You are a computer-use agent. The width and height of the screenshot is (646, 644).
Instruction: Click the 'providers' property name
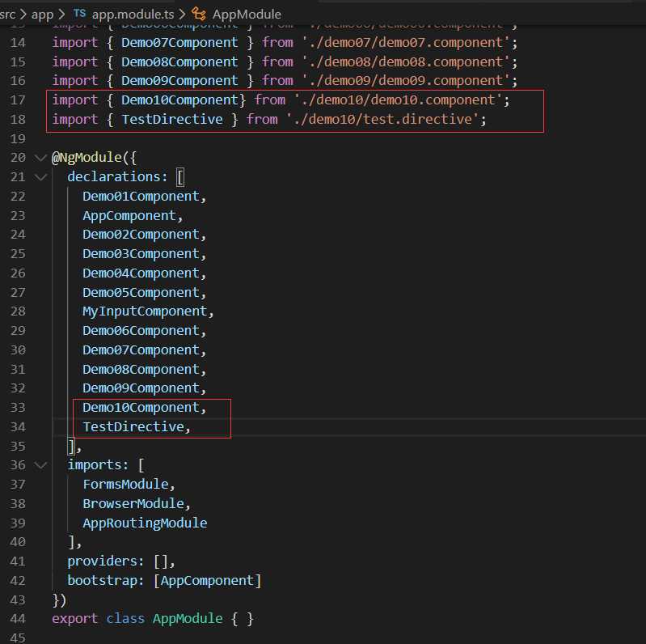[x=102, y=561]
